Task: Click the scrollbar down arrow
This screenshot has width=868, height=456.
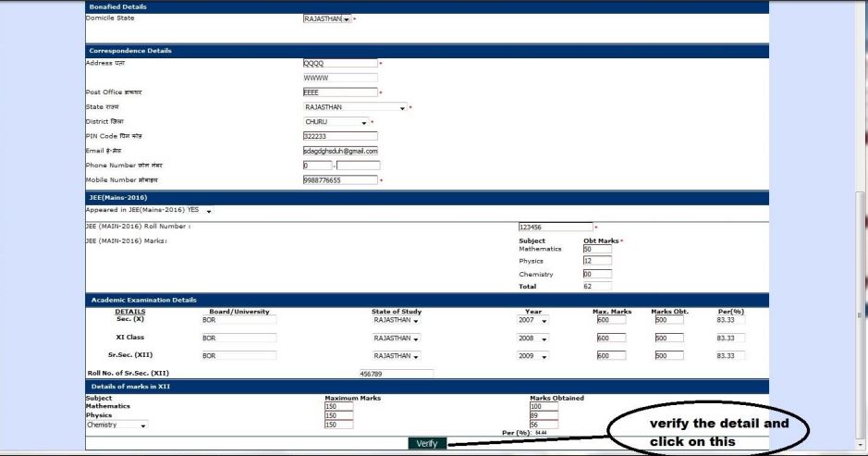Action: pyautogui.click(x=861, y=444)
